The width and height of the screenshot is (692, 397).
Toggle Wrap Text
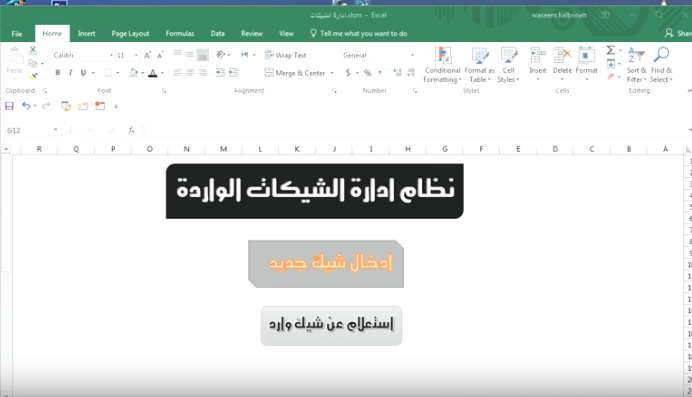pos(285,55)
